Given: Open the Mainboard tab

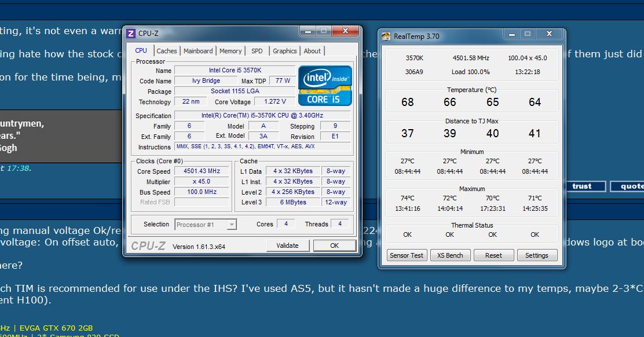Looking at the screenshot, I should pos(198,51).
